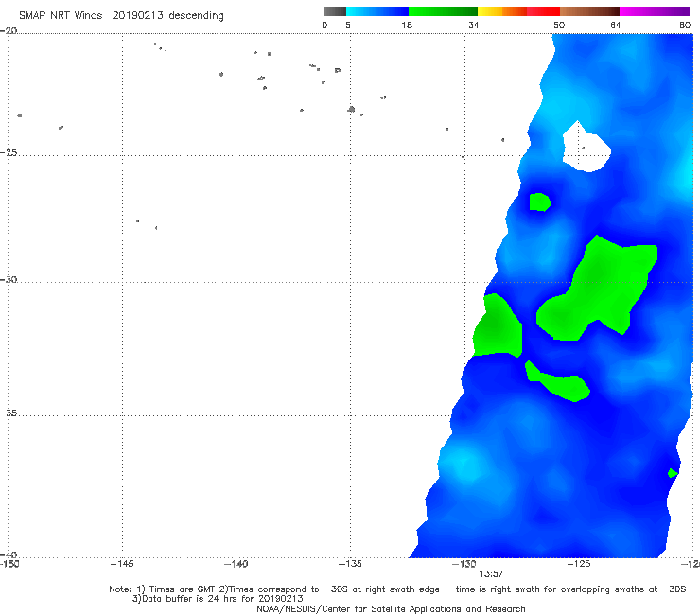
Task: Click the latitude label '-30'
Action: 9,279
